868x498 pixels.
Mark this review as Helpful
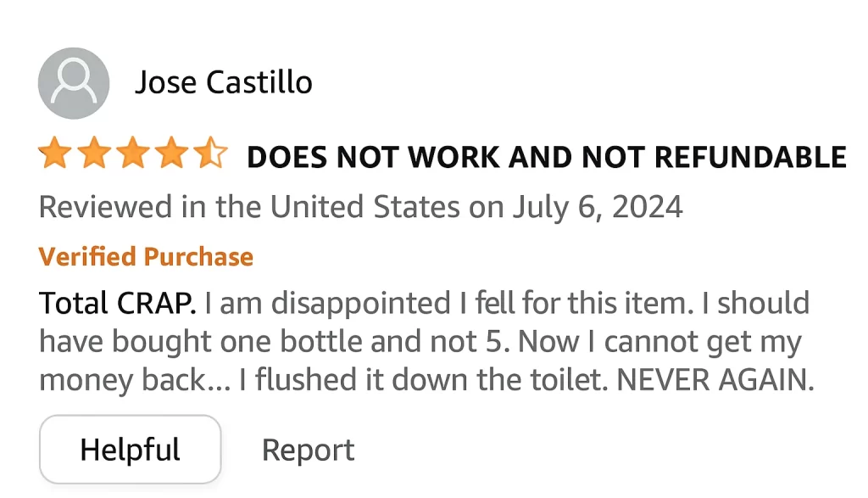tap(130, 450)
